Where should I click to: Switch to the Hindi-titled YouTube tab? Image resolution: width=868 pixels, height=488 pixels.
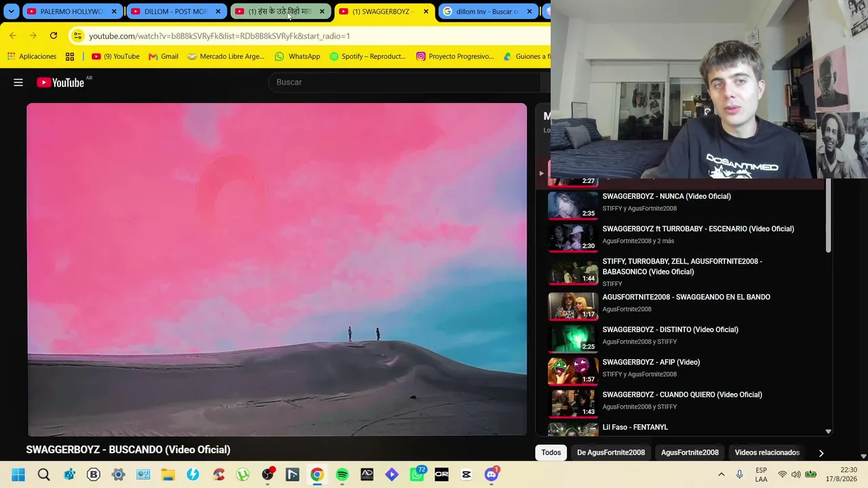tap(279, 12)
